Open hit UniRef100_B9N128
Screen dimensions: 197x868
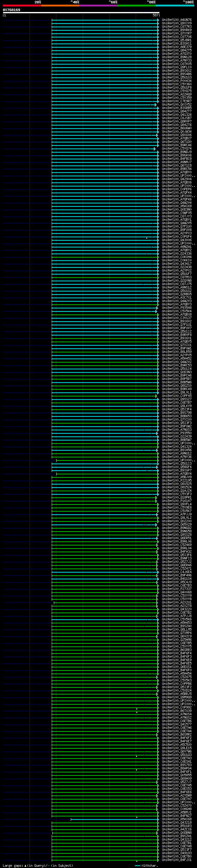click(177, 57)
